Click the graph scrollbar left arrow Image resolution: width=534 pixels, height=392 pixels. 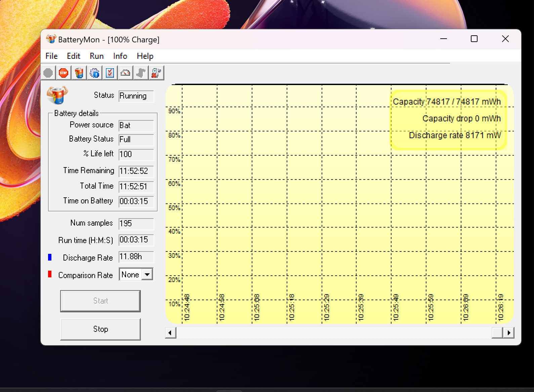[170, 333]
